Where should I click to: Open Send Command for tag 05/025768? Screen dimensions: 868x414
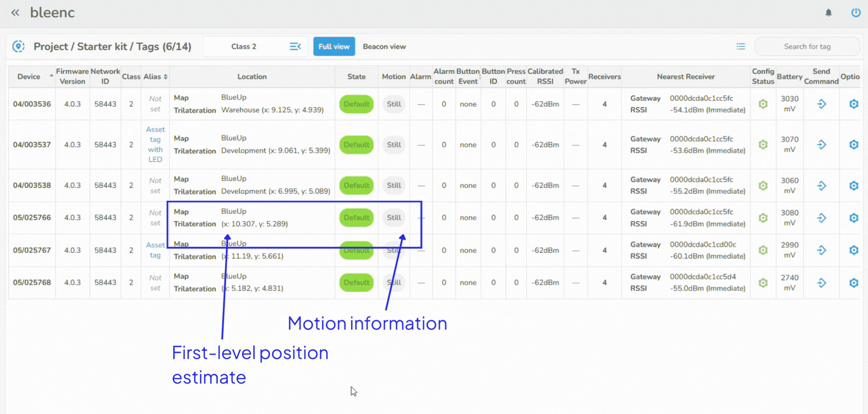822,282
